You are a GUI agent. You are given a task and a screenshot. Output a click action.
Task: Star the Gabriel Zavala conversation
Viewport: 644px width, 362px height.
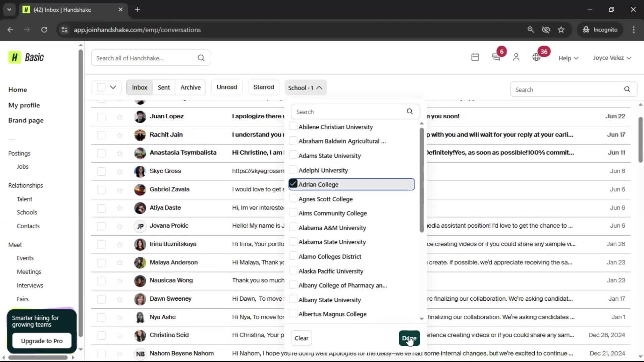point(120,190)
